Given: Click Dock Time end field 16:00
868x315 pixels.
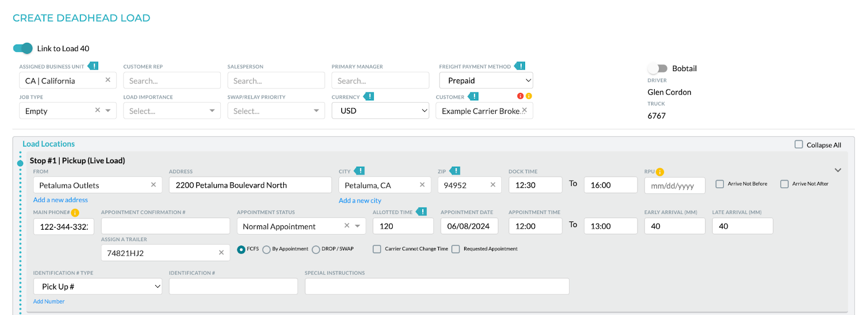Looking at the screenshot, I should [611, 185].
